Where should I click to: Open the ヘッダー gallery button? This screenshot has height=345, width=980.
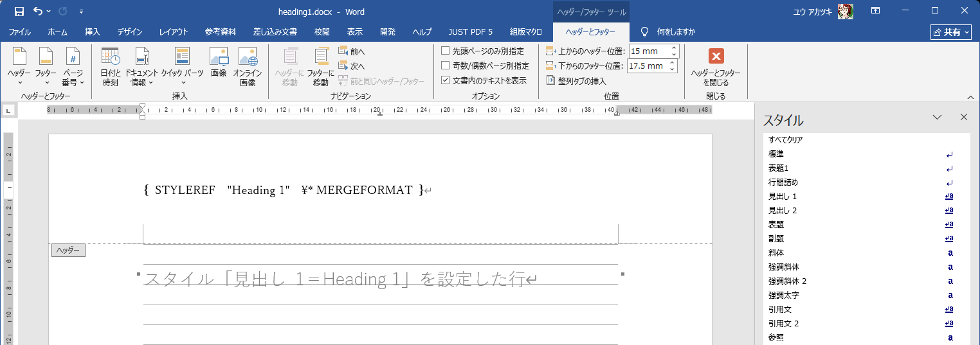click(19, 67)
